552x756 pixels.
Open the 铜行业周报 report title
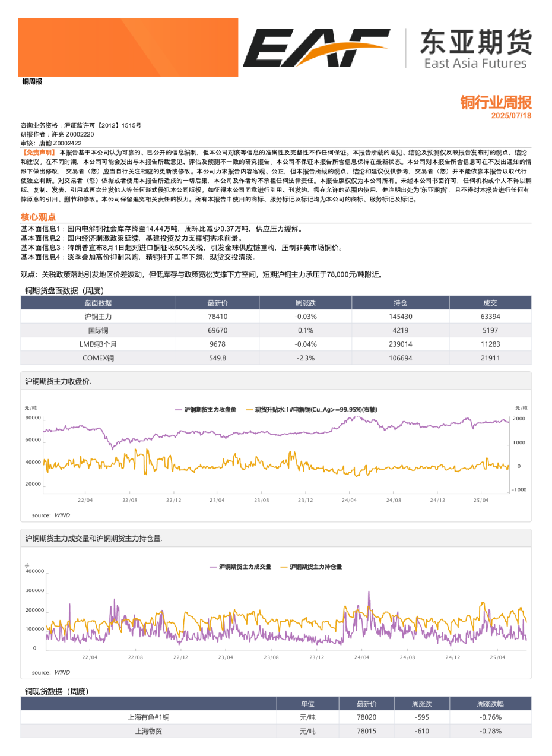point(494,102)
